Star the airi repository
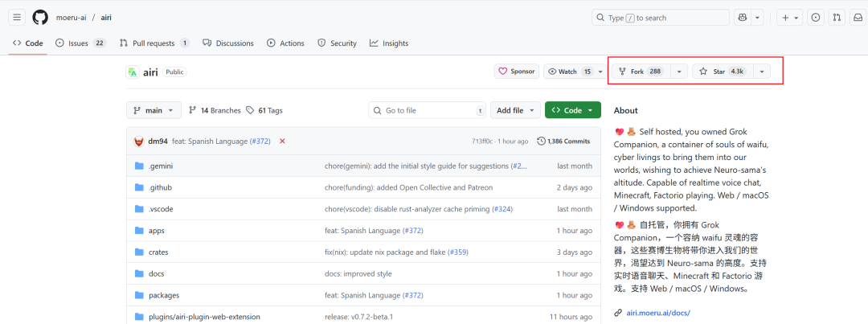868x324 pixels. pos(723,72)
